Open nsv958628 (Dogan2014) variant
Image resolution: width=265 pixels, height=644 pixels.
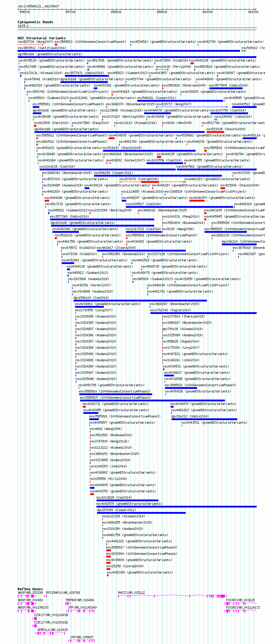pyautogui.click(x=181, y=341)
